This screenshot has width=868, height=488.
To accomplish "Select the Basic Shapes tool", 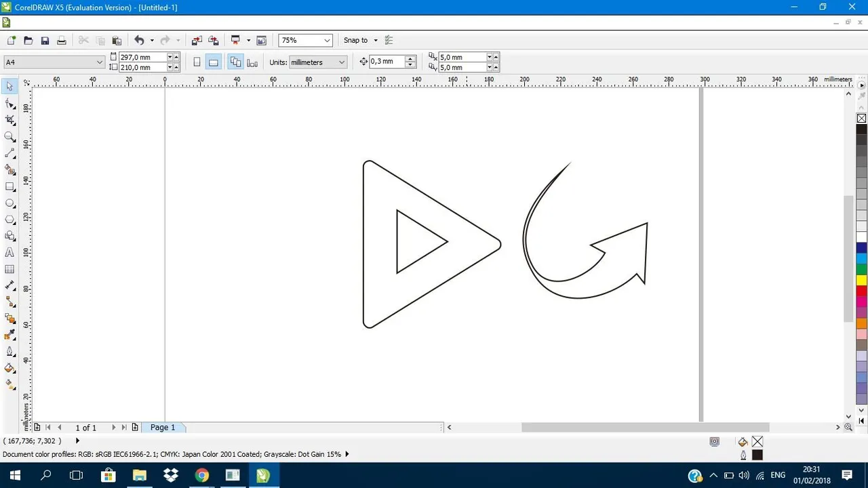I will pyautogui.click(x=9, y=236).
